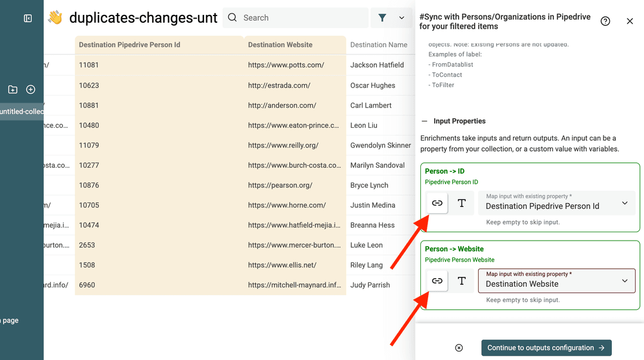Collapse the left sidebar panel

click(x=27, y=18)
